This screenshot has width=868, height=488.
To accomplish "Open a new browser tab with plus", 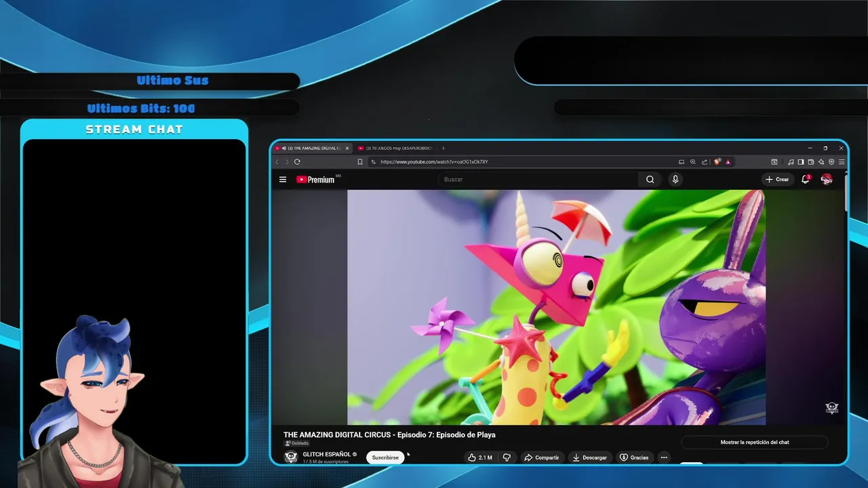I will click(443, 148).
